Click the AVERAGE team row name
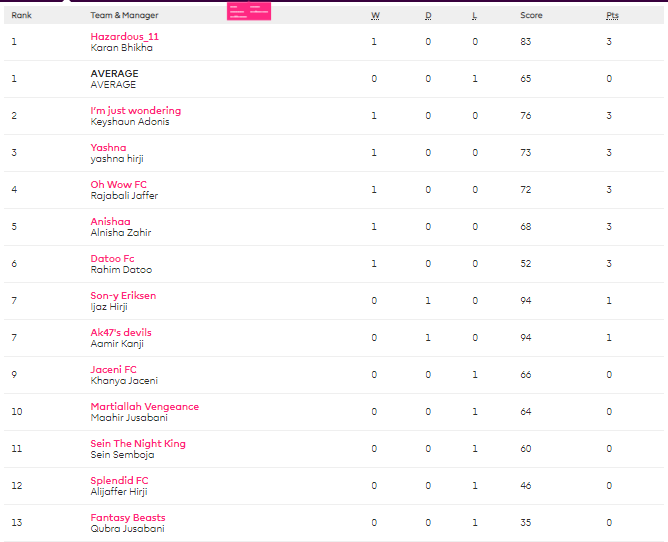The height and width of the screenshot is (542, 668). (114, 73)
